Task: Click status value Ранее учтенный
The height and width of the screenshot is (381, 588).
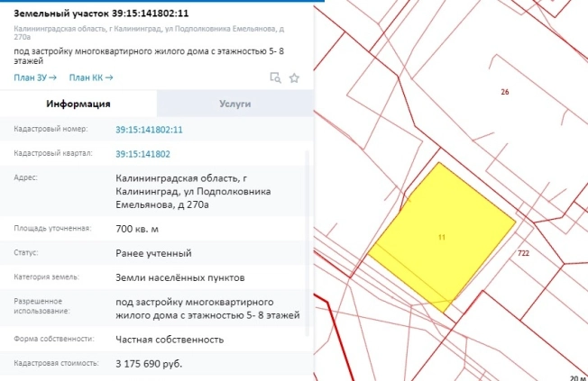Action: (x=153, y=253)
